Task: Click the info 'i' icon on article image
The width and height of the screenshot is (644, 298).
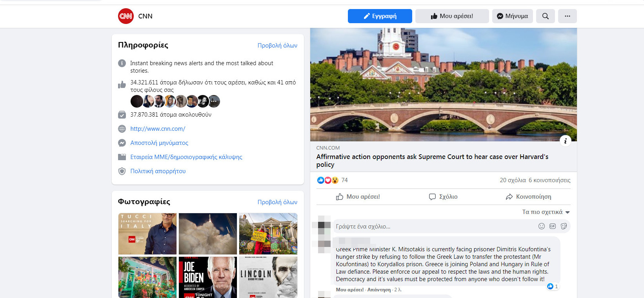Action: (x=565, y=141)
